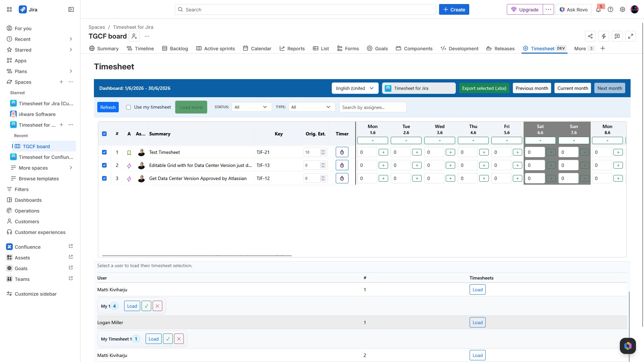
Task: Click the automation lightning bolt icon
Action: (x=604, y=36)
